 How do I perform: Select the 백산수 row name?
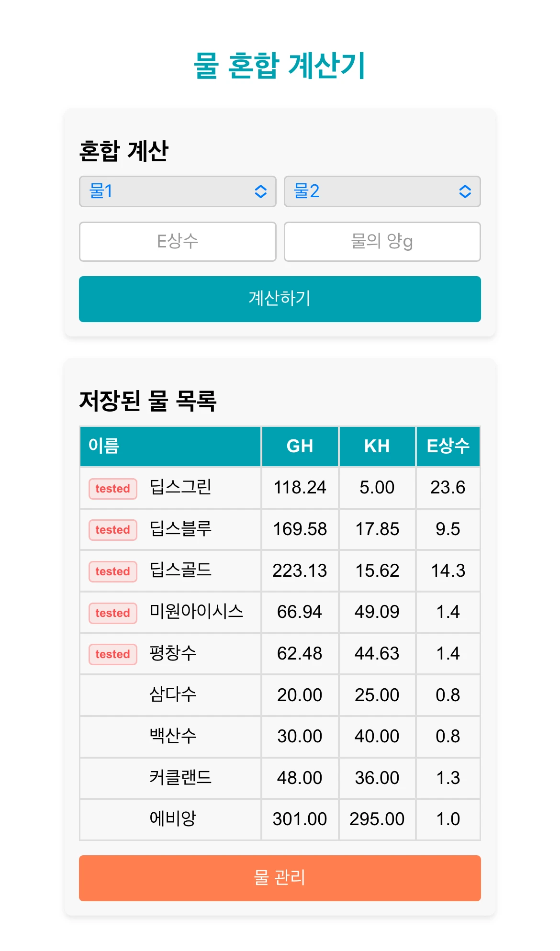click(173, 736)
